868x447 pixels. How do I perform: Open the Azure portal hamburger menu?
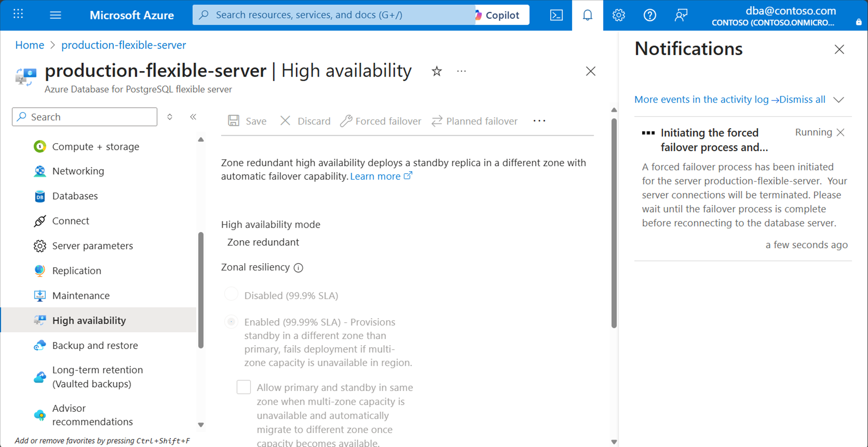[55, 15]
